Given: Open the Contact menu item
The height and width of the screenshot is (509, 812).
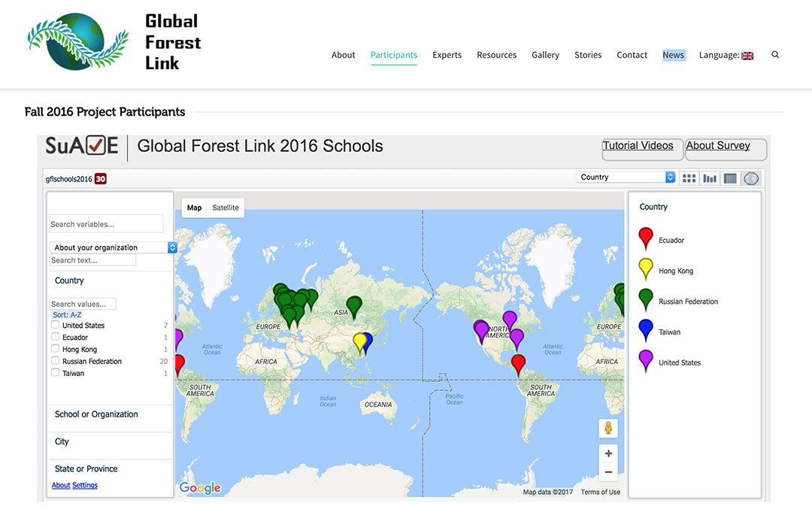Looking at the screenshot, I should (632, 55).
